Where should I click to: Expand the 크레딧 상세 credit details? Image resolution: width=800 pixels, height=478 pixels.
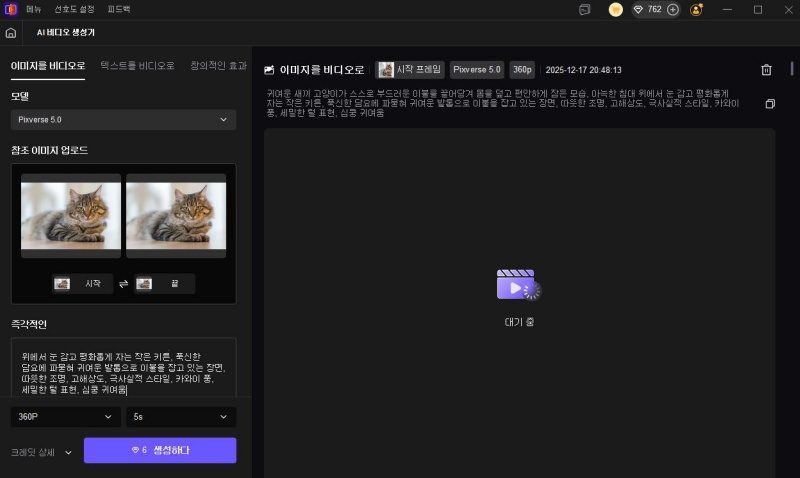pyautogui.click(x=41, y=451)
